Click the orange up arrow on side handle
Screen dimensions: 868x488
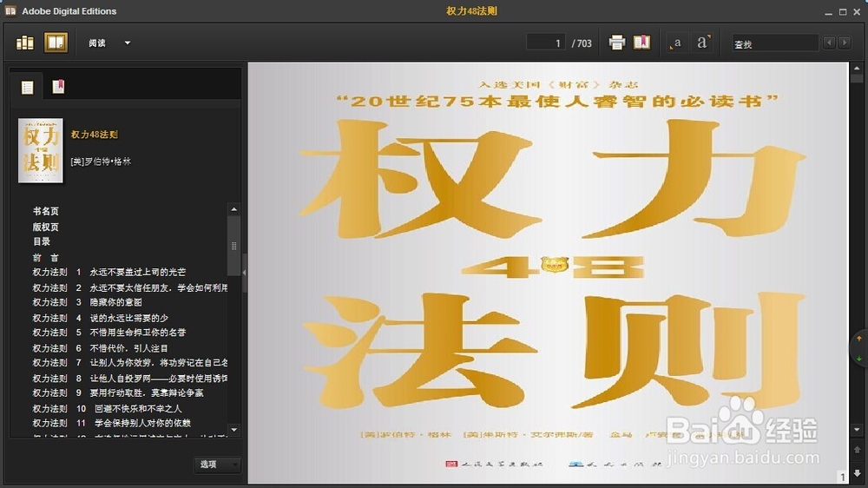[859, 338]
